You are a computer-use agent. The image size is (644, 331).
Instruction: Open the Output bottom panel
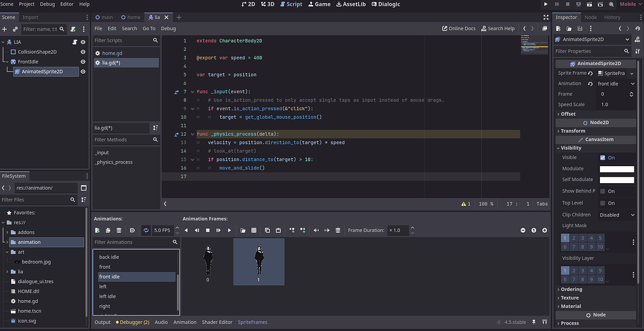click(103, 322)
